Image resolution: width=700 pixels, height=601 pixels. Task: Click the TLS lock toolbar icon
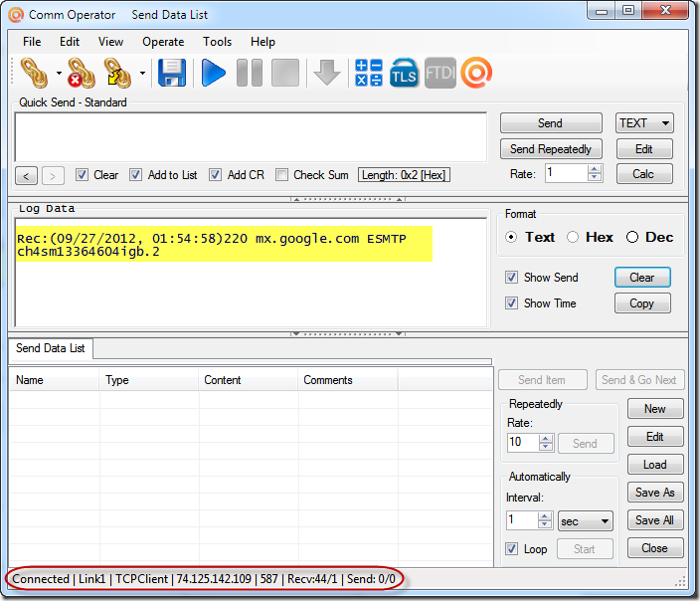click(404, 73)
